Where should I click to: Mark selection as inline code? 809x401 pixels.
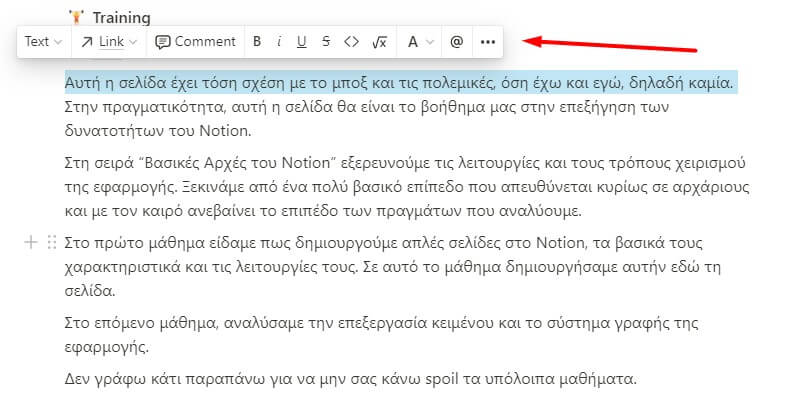351,42
